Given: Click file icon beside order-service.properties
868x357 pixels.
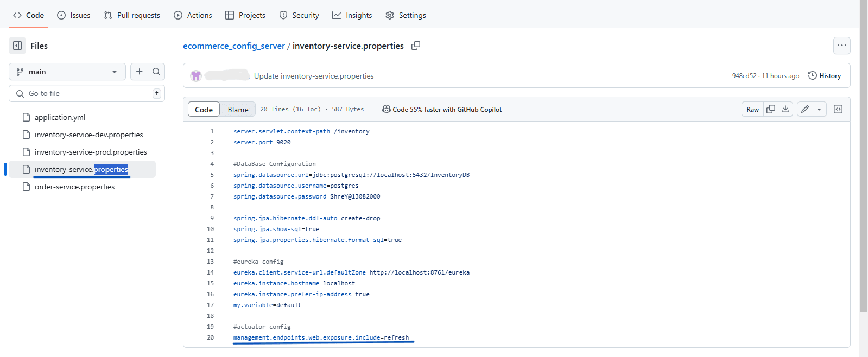Looking at the screenshot, I should point(26,187).
